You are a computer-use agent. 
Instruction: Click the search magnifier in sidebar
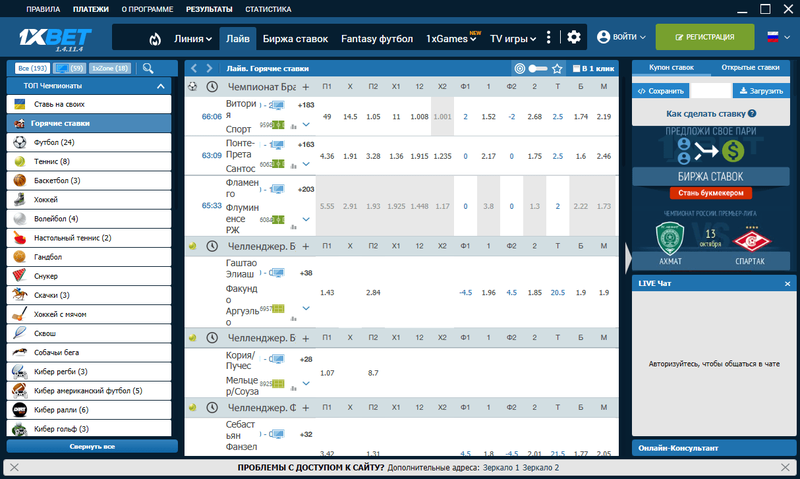click(148, 68)
